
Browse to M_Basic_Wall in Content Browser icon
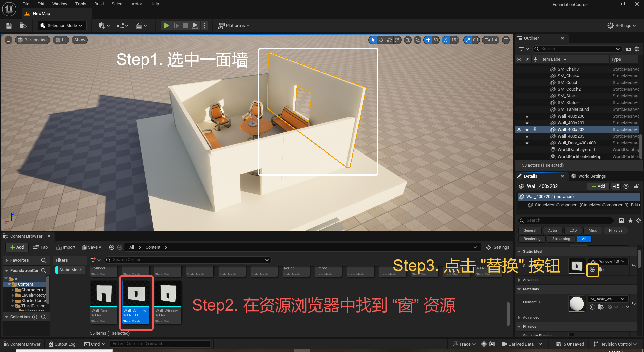(601, 307)
